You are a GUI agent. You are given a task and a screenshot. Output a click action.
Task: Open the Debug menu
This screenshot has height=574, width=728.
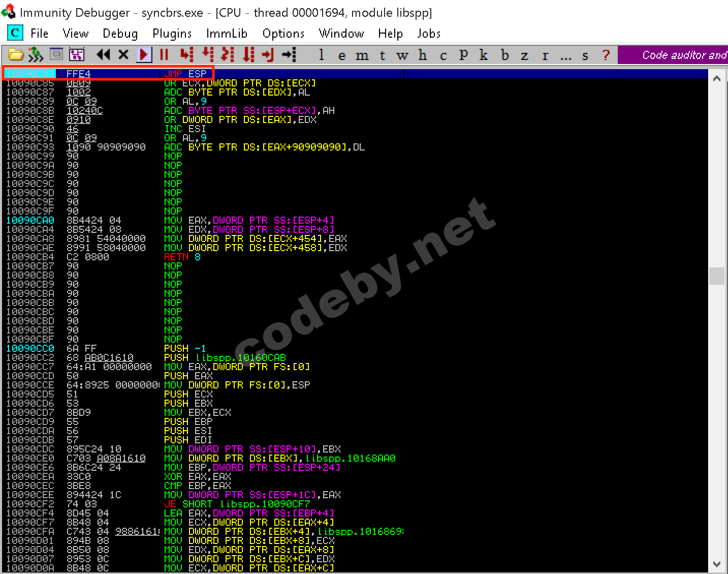(x=120, y=34)
